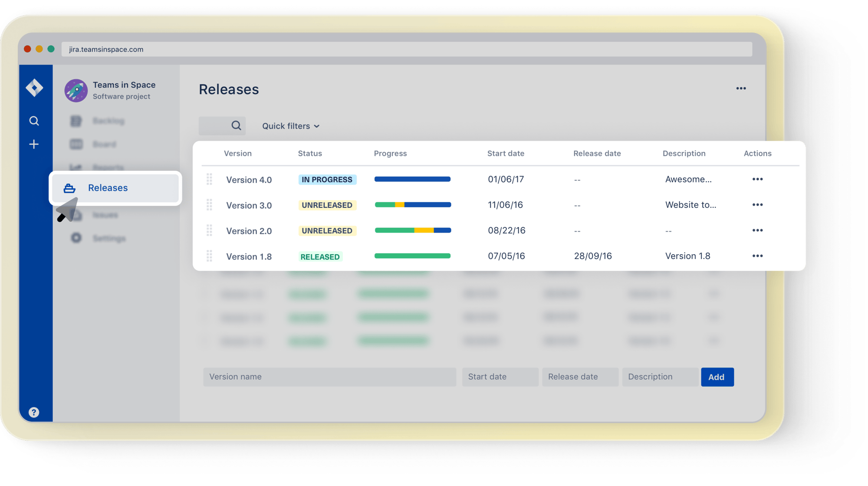Open help question mark icon
This screenshot has width=868, height=486.
pyautogui.click(x=34, y=412)
